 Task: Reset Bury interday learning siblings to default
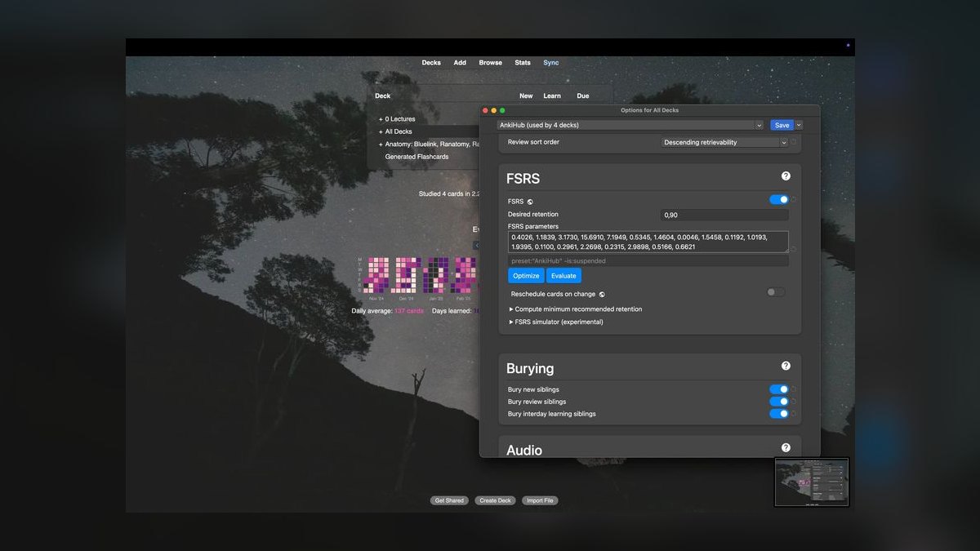(x=793, y=414)
